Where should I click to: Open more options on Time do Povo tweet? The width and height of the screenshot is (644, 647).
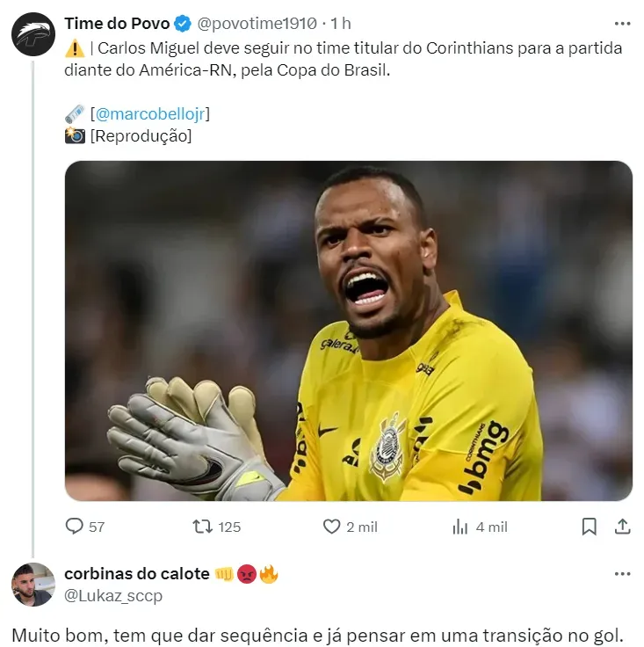(x=622, y=24)
